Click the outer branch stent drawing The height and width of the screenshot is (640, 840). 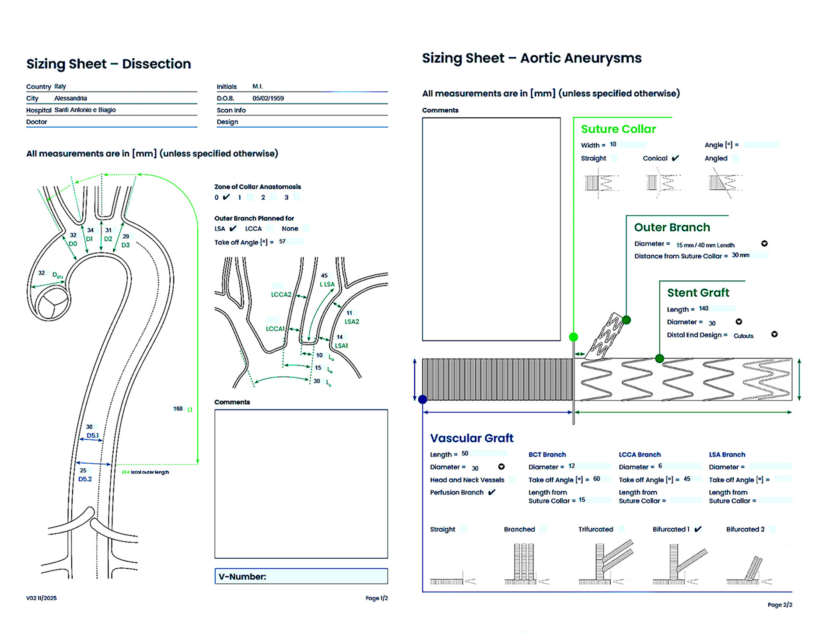click(605, 336)
